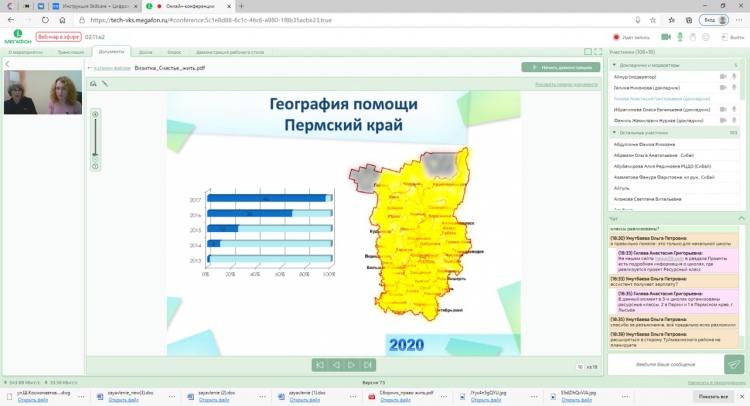Viewport: 750px width, 406px height.
Task: Go to the first slide
Action: (x=320, y=365)
